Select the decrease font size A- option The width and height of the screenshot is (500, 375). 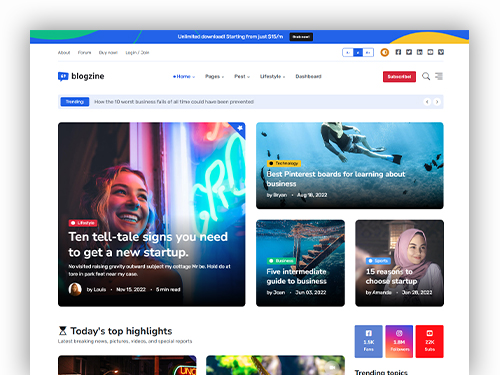pos(348,52)
